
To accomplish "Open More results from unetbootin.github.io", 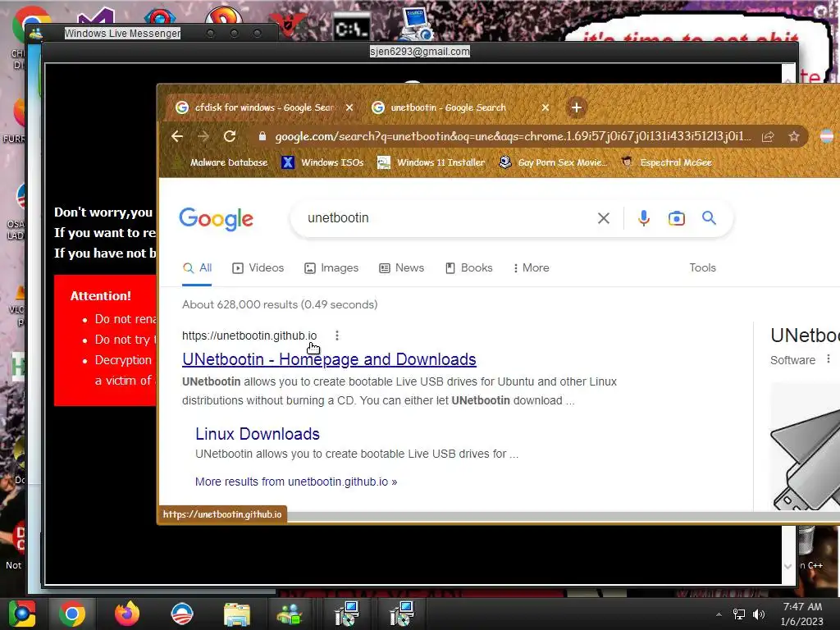I will click(296, 482).
